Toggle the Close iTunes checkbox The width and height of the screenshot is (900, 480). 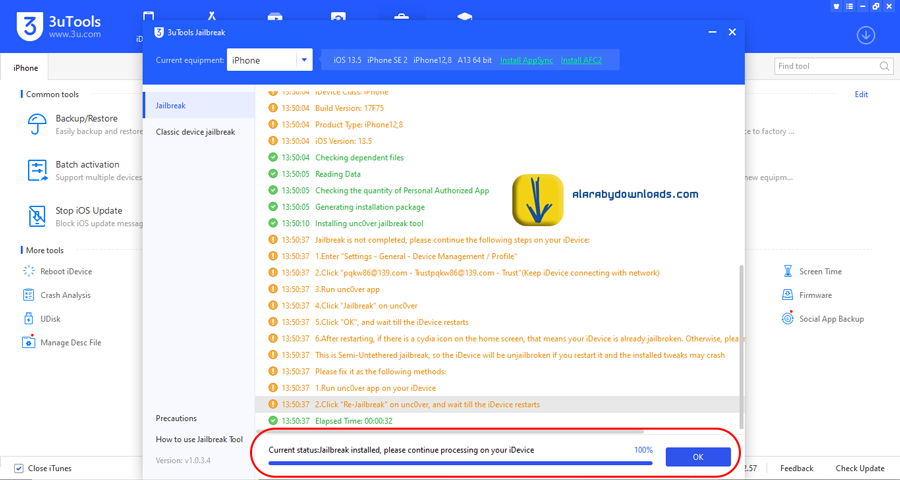pos(18,469)
